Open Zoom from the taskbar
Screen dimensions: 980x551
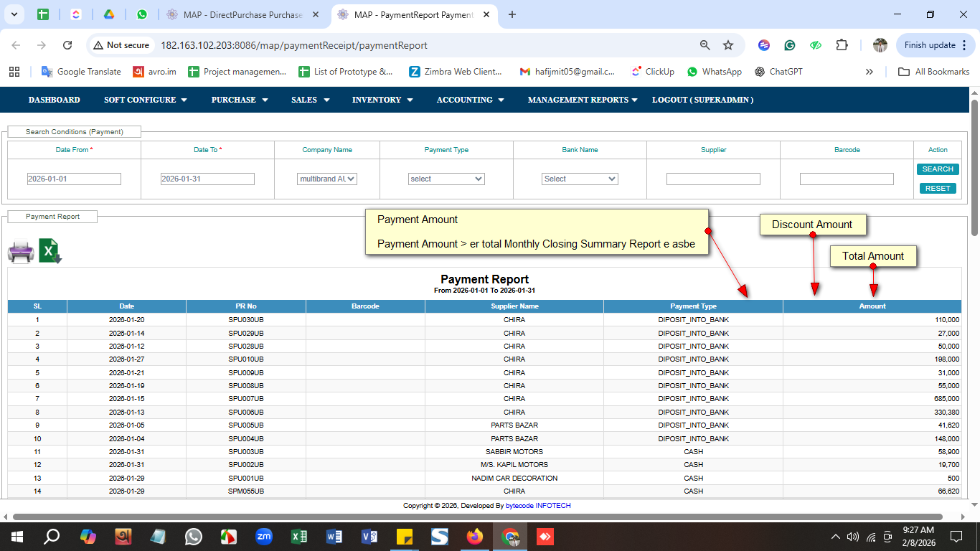[264, 536]
